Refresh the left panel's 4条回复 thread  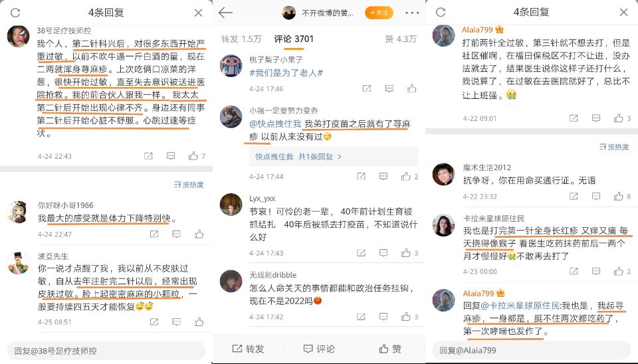pos(15,13)
